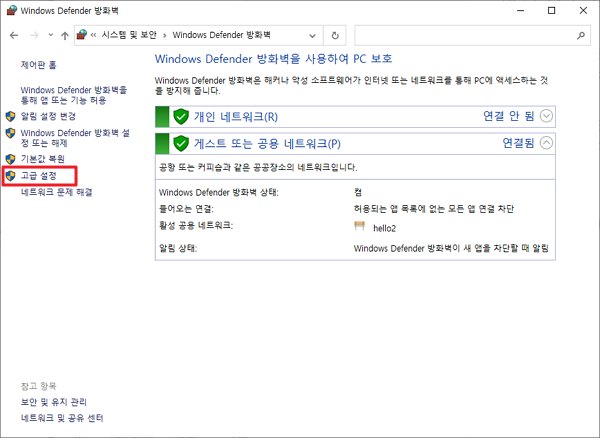Viewport: 600px width, 438px height.
Task: Select 시스템 및 보안 in breadcrumb
Action: [129, 35]
